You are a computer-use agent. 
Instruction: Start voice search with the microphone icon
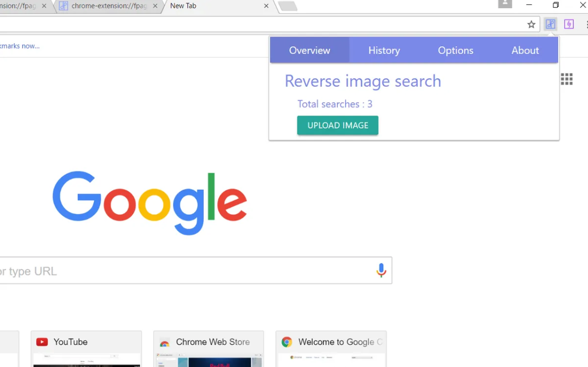point(381,270)
